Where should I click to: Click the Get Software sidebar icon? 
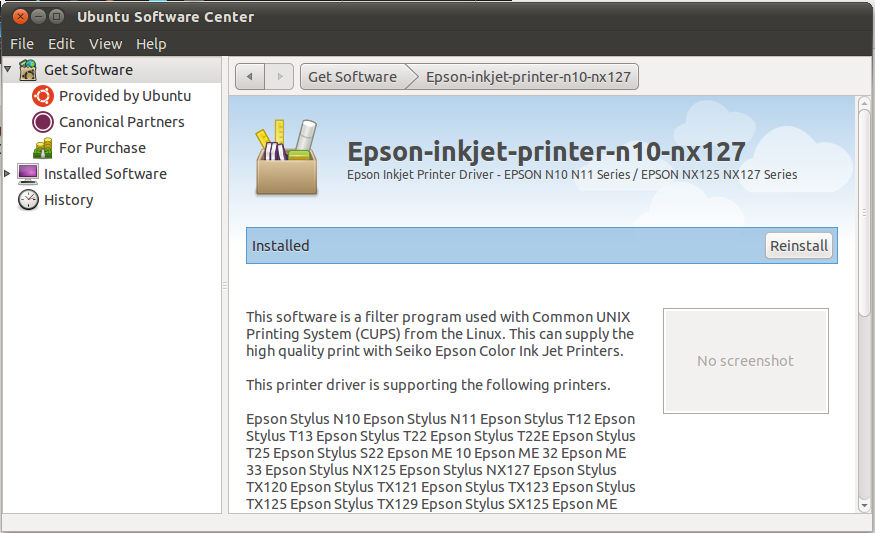coord(27,70)
